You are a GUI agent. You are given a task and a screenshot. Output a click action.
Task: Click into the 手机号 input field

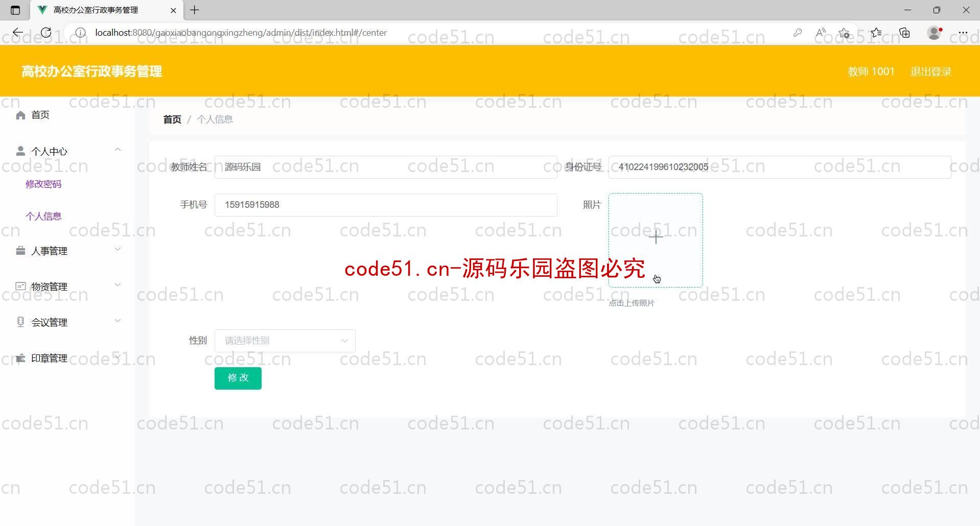[x=386, y=205]
